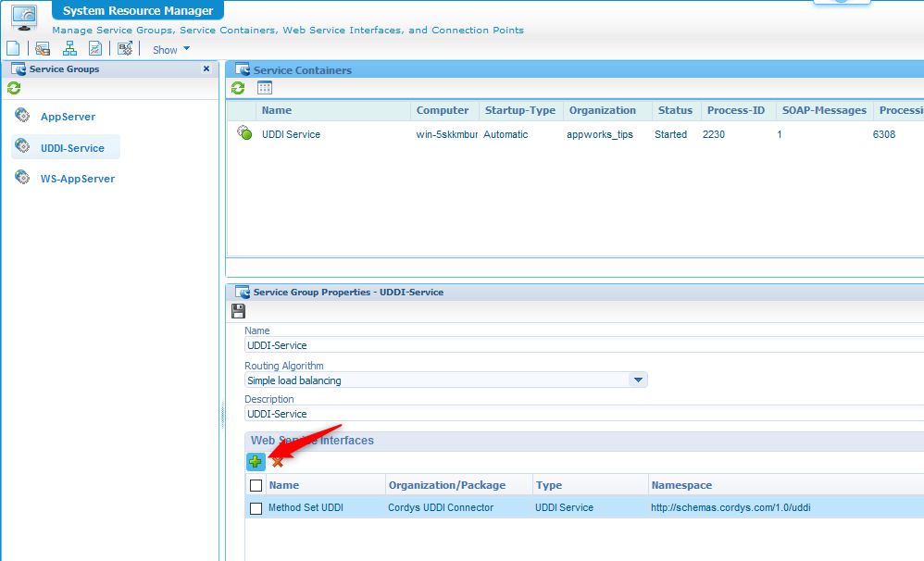924x561 pixels.
Task: Click the red delete web service interface icon
Action: [278, 461]
